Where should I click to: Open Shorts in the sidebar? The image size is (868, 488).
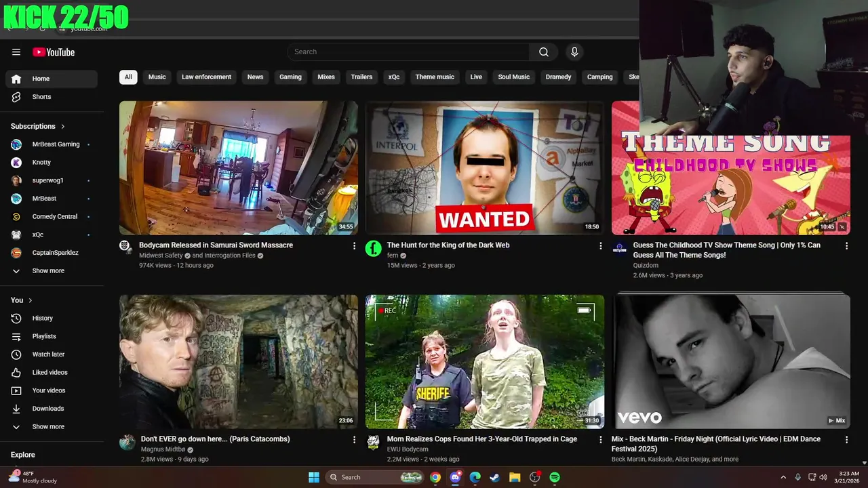coord(52,97)
